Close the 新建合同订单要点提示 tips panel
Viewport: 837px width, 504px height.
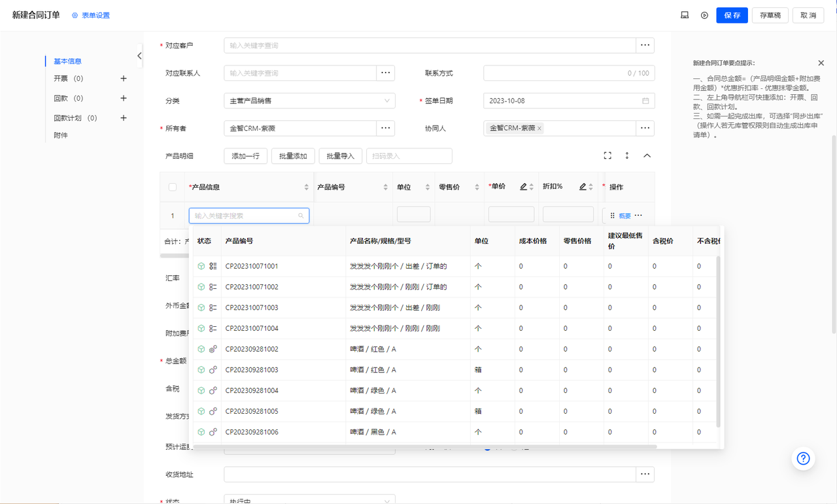821,63
